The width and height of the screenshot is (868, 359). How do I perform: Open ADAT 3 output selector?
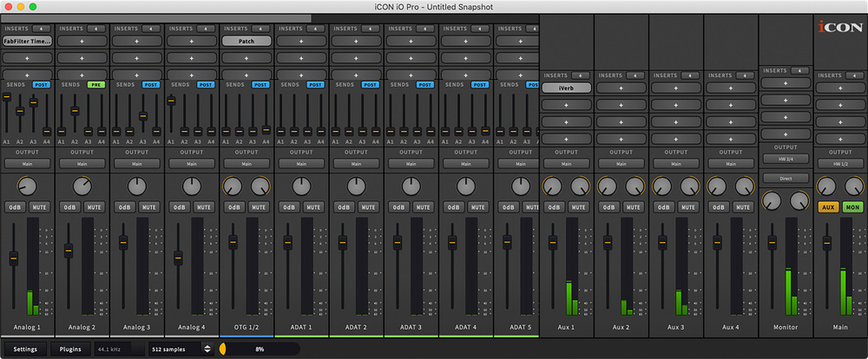[411, 164]
